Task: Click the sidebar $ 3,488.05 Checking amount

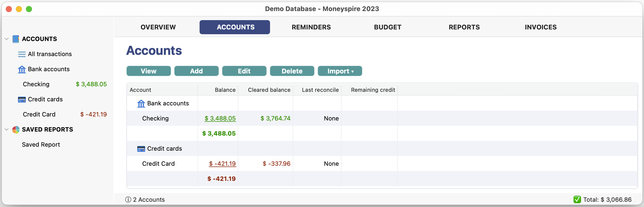Action: click(x=91, y=84)
